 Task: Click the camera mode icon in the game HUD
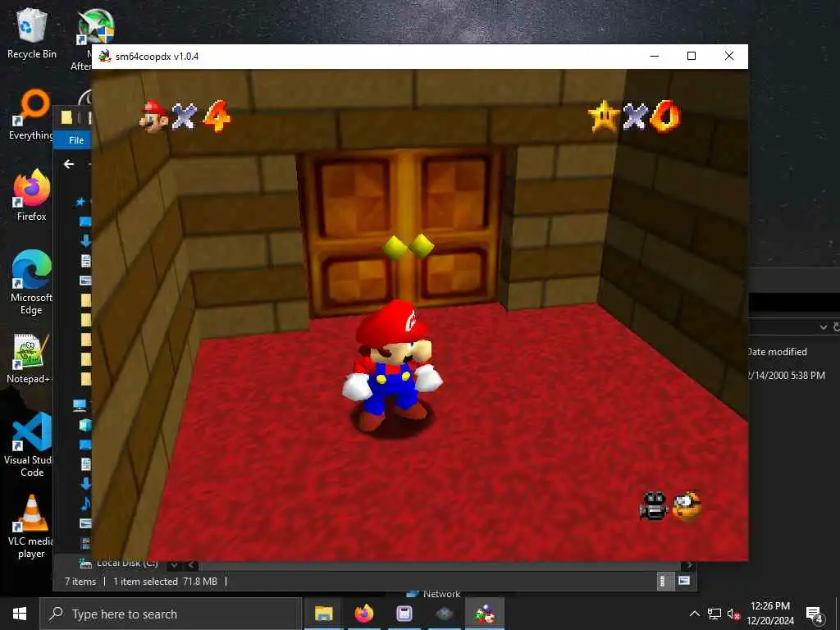click(x=654, y=505)
